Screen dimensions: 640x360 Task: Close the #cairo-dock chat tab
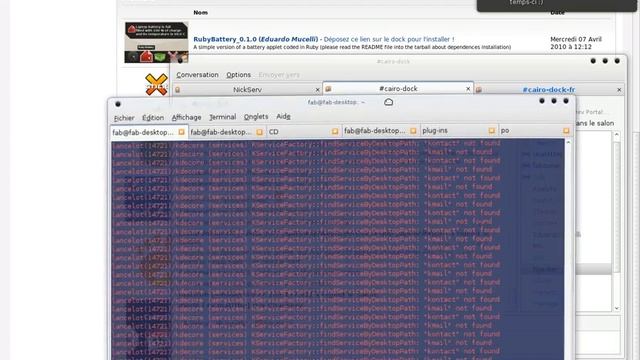(468, 89)
